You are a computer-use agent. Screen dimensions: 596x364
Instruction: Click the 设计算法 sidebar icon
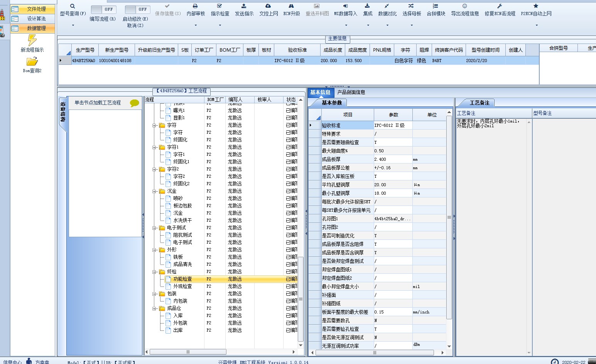tap(15, 19)
